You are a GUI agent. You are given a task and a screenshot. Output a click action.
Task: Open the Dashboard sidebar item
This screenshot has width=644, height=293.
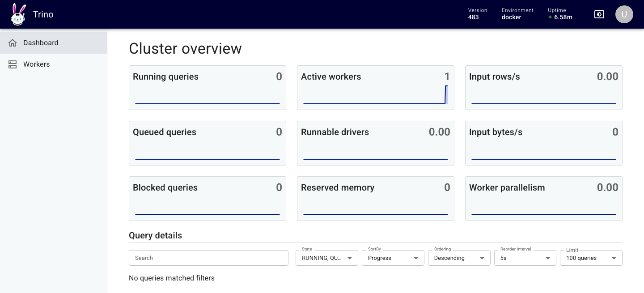(54, 43)
